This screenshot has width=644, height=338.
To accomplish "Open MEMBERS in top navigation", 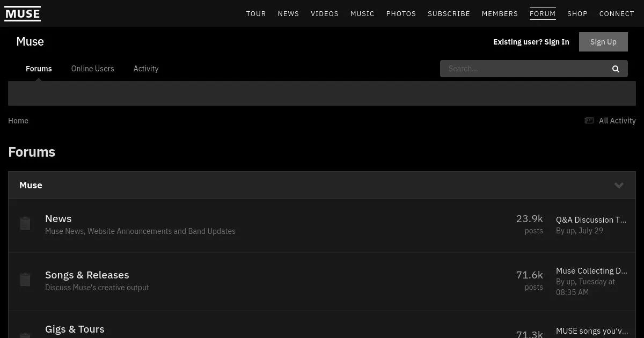I will coord(500,13).
